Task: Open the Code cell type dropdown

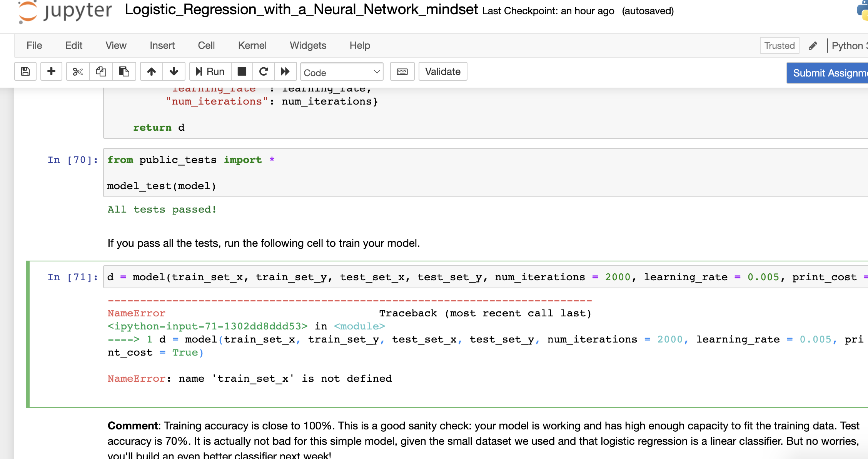Action: [342, 72]
